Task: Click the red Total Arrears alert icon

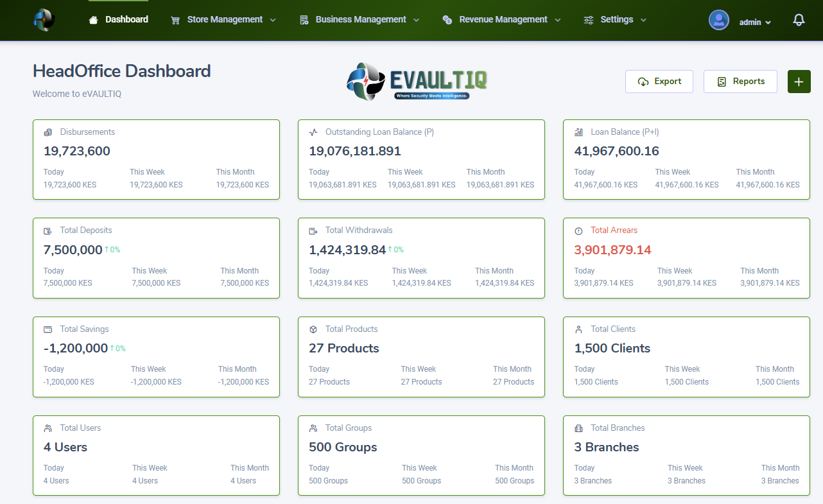Action: (x=578, y=230)
